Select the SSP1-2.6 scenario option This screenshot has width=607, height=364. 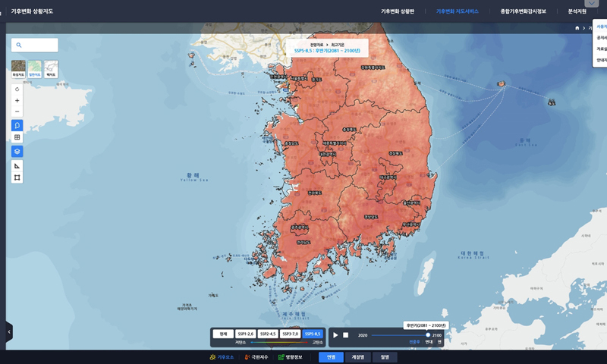coord(246,334)
